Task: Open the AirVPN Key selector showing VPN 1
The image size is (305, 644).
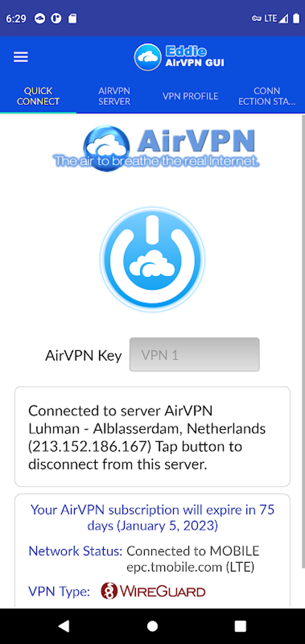Action: (194, 355)
